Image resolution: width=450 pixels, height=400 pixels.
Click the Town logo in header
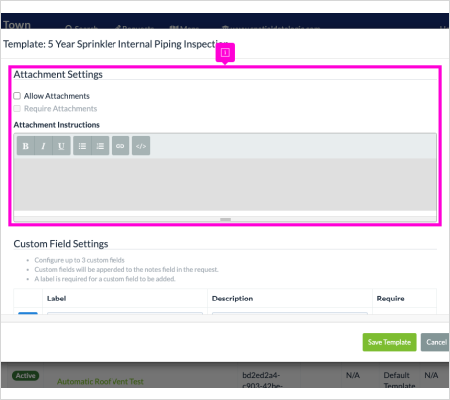click(x=17, y=25)
